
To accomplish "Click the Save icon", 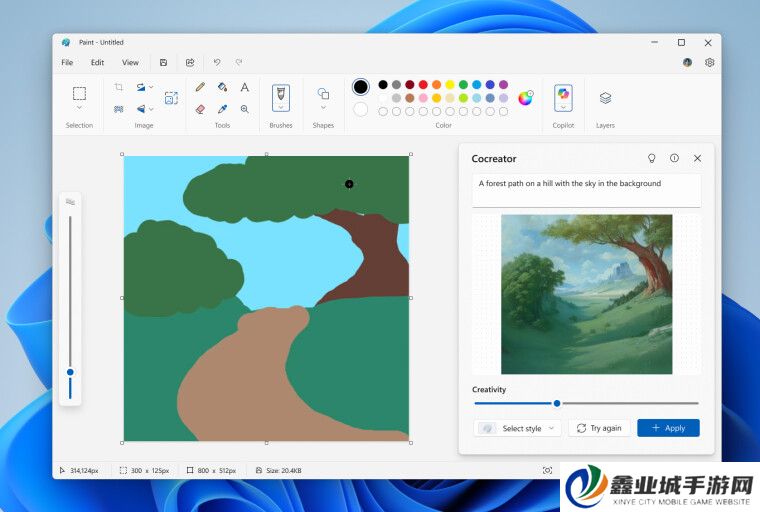I will (x=163, y=63).
